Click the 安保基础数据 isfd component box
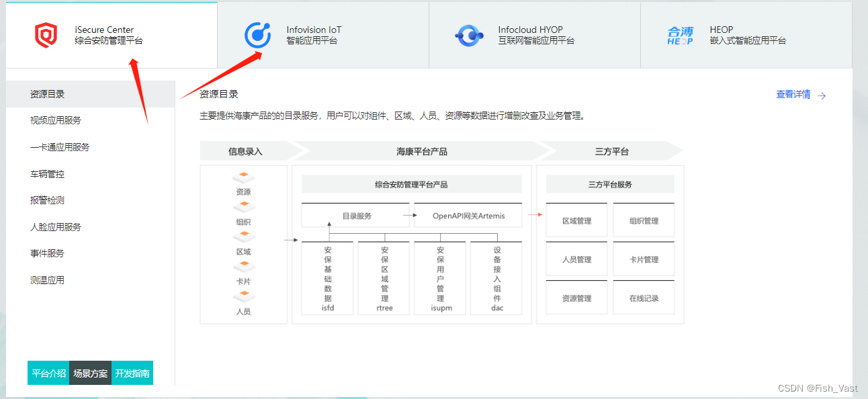The image size is (868, 399). coord(327,278)
